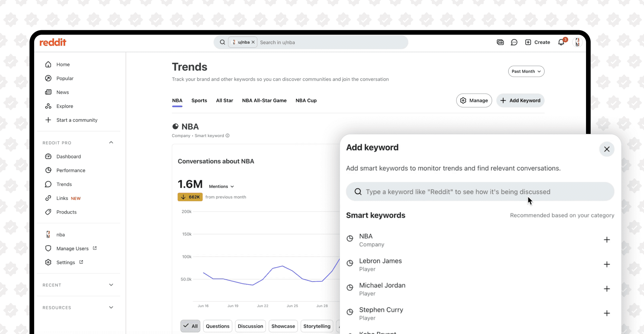Close the Add keyword panel
This screenshot has width=644, height=334.
tap(607, 149)
